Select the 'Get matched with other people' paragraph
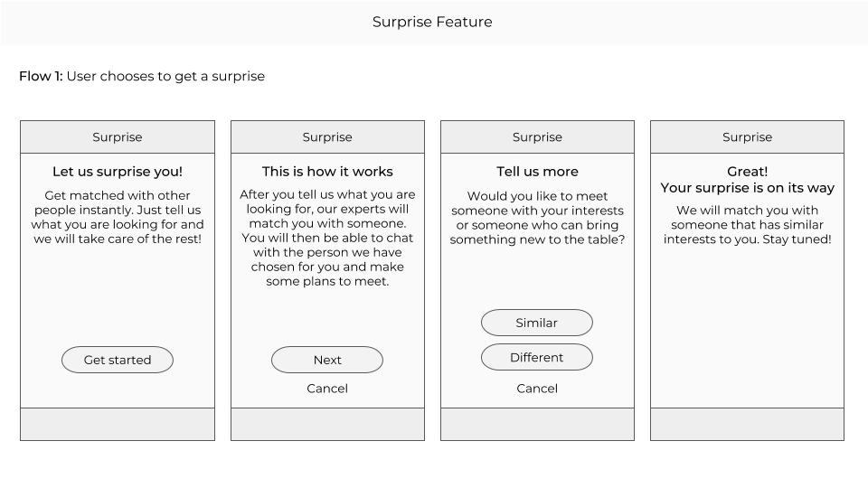The height and width of the screenshot is (488, 868). pos(118,217)
